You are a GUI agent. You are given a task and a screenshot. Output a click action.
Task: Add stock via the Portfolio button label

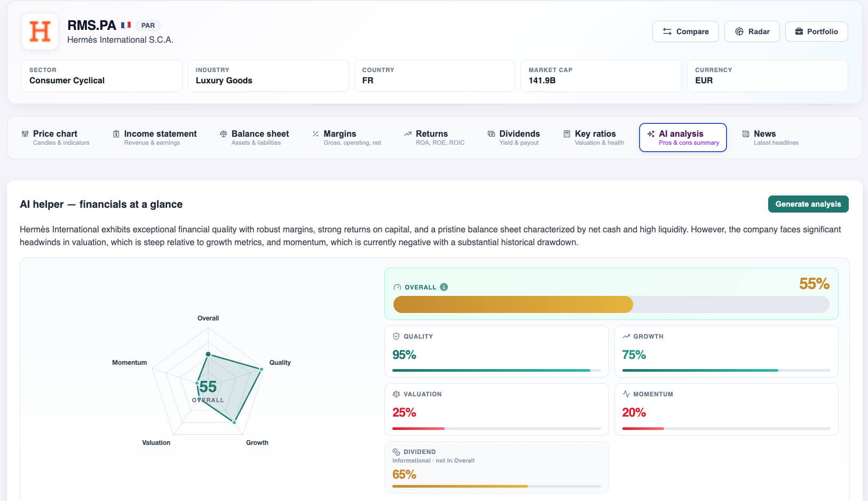point(822,32)
